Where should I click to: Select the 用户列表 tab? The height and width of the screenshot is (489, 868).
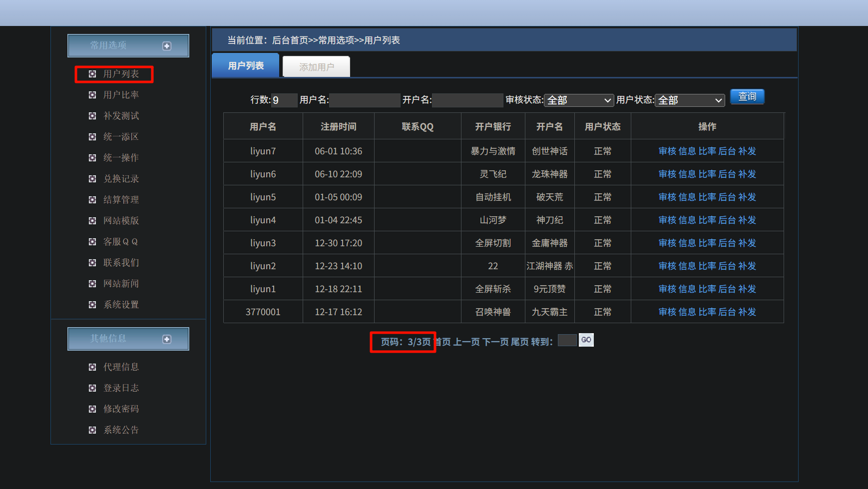point(246,66)
